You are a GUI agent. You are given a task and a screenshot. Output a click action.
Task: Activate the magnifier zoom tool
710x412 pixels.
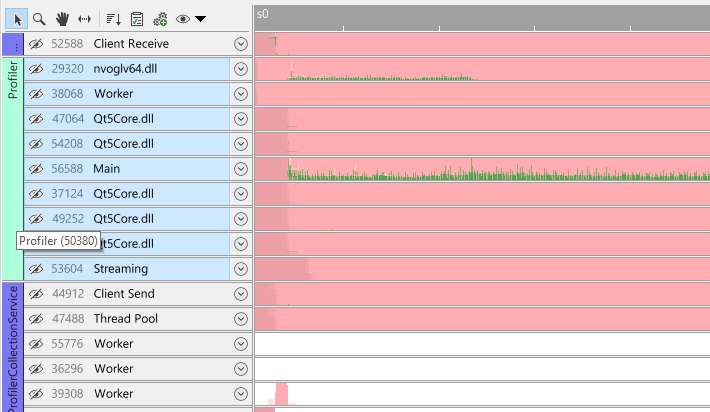click(38, 18)
